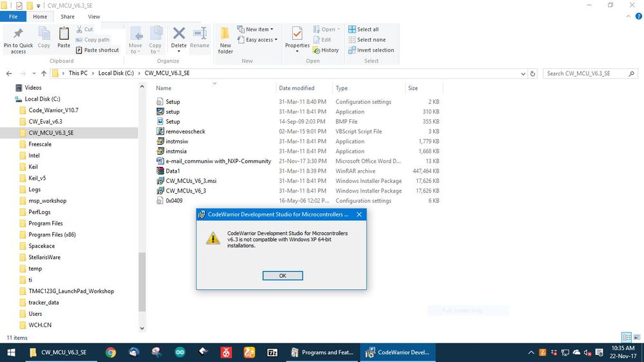
Task: Click the Back navigation arrow
Action: 9,73
